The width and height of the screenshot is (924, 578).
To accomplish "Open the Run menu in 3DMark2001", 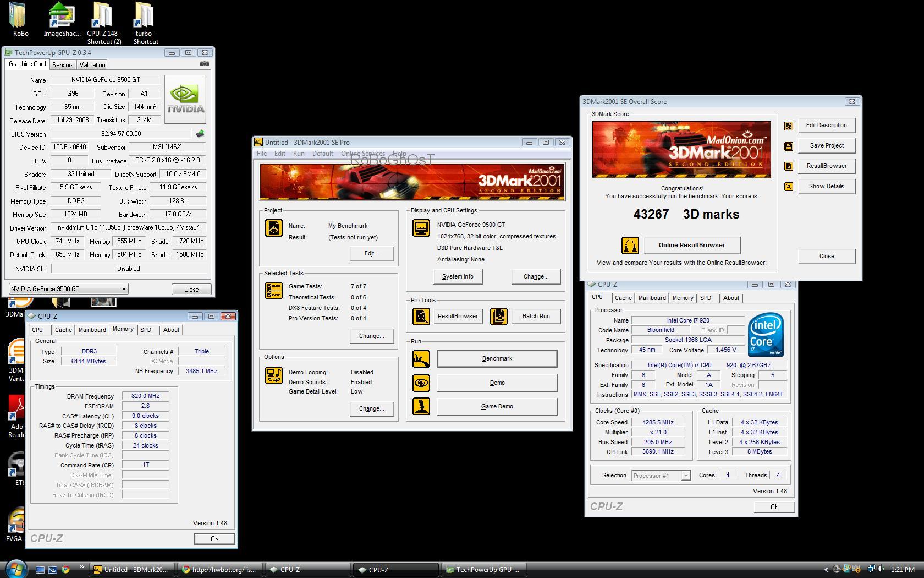I will (299, 154).
